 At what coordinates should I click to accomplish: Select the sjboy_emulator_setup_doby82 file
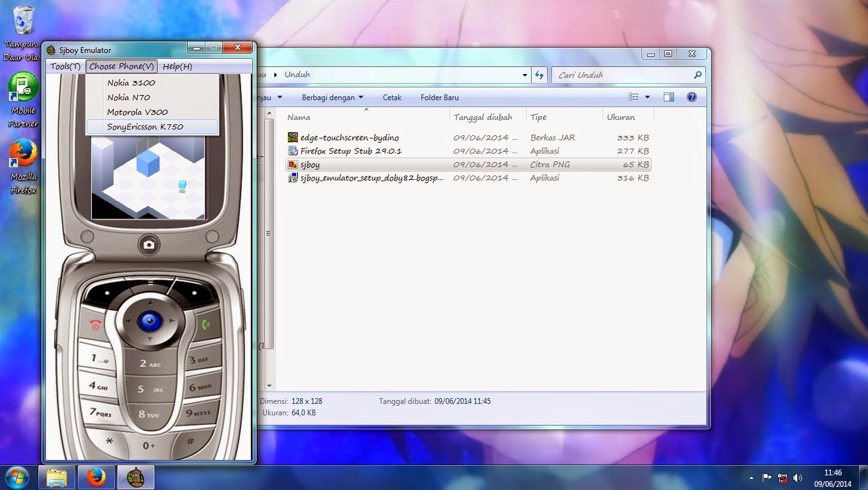tap(468, 178)
